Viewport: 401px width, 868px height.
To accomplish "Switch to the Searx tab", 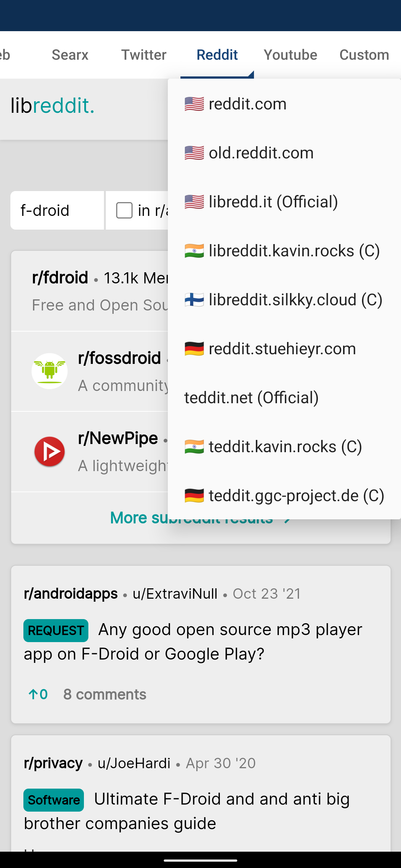I will tap(70, 55).
